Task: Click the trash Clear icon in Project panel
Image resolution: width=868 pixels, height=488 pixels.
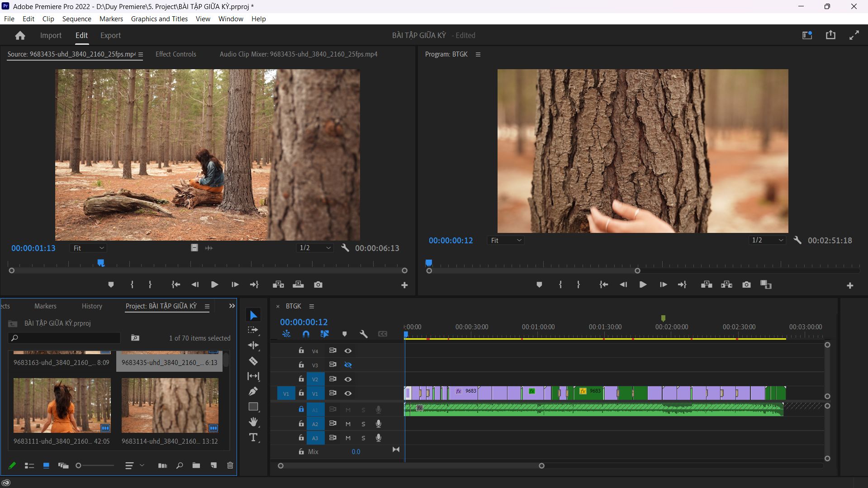Action: pyautogui.click(x=230, y=465)
